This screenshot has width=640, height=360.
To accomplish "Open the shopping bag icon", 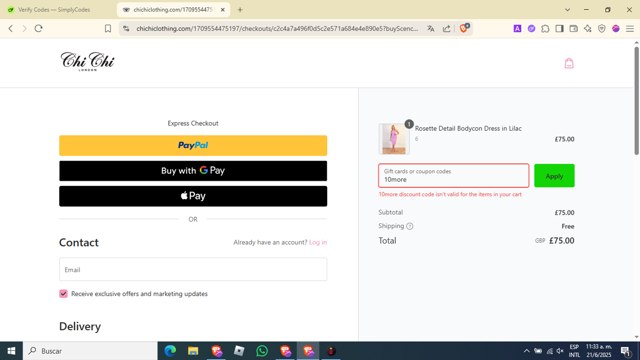I will click(569, 63).
